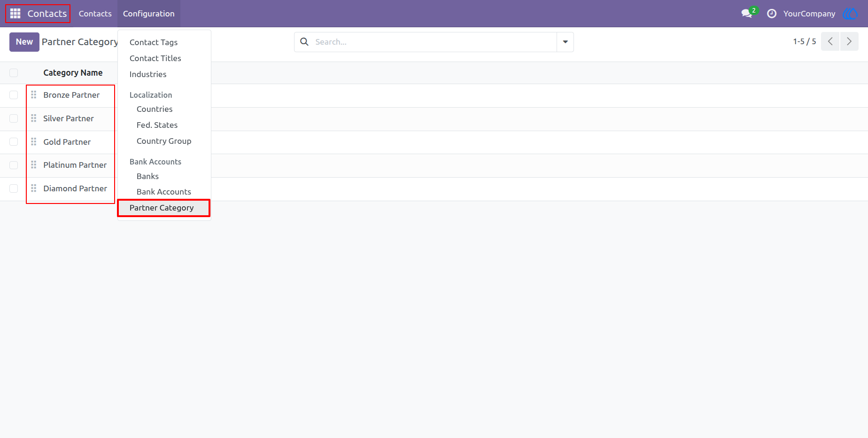Viewport: 868px width, 438px height.
Task: Open the conversations chat icon
Action: click(x=747, y=14)
